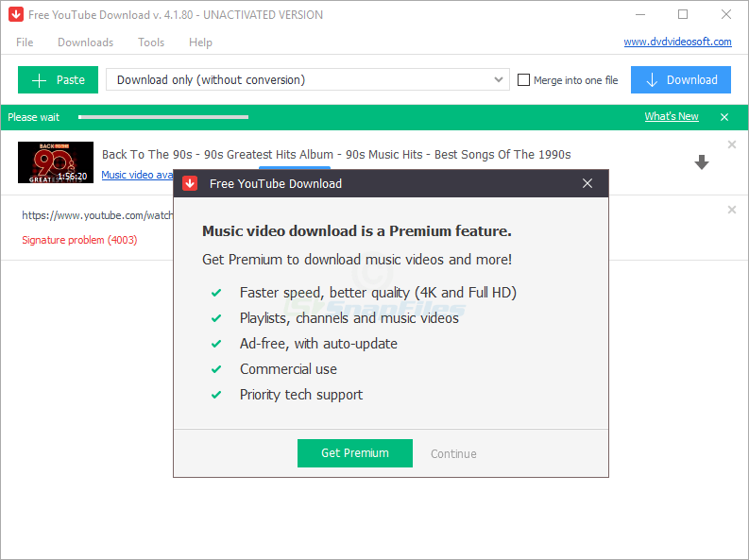Image resolution: width=749 pixels, height=560 pixels.
Task: Click the blue Download button
Action: (x=681, y=79)
